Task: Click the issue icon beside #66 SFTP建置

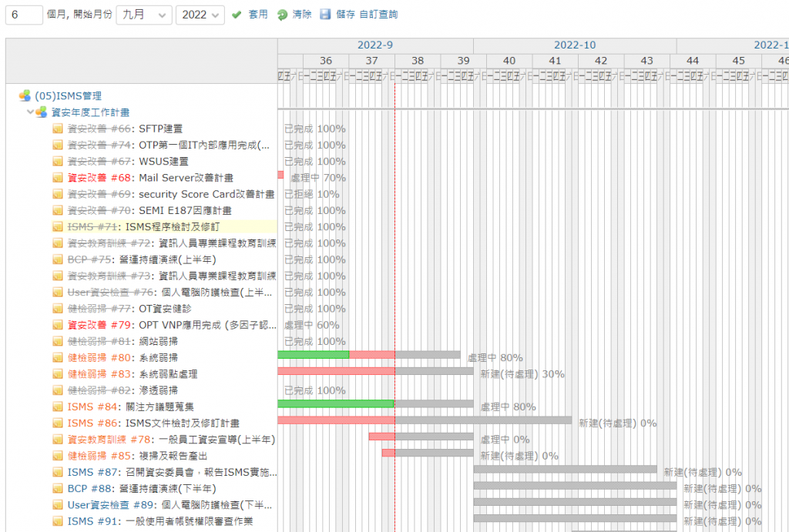Action: [58, 129]
